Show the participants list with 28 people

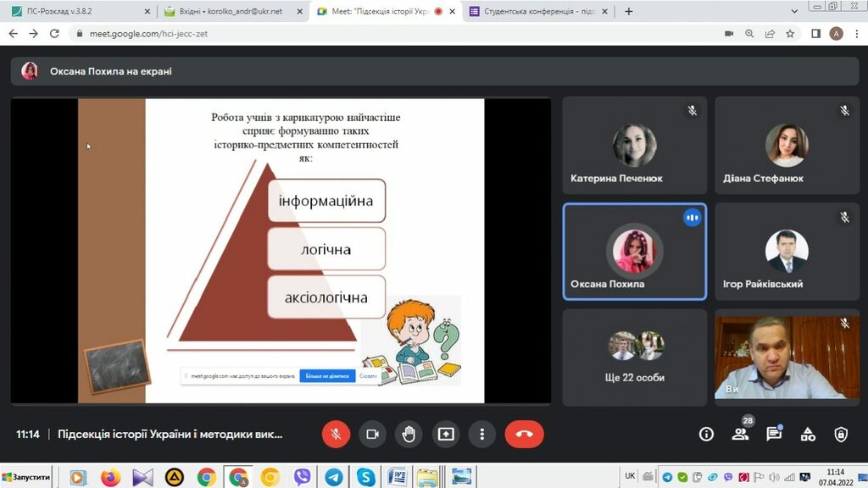pyautogui.click(x=740, y=435)
